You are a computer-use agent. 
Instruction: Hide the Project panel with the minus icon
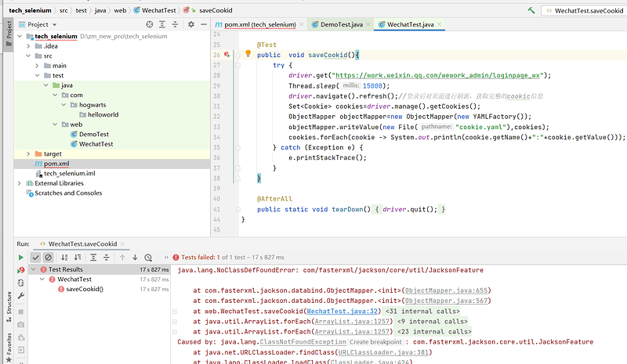pyautogui.click(x=204, y=24)
